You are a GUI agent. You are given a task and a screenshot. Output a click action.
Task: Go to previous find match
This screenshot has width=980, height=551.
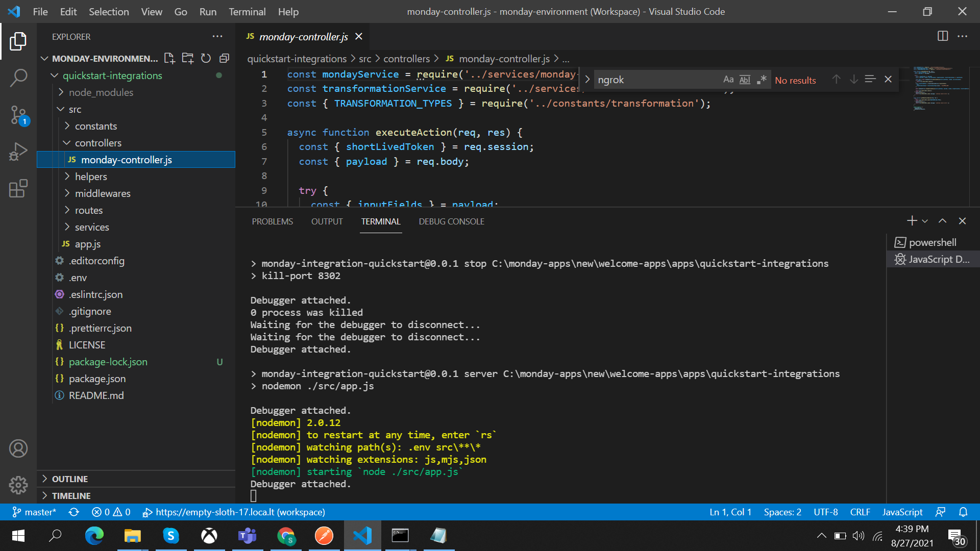coord(836,80)
